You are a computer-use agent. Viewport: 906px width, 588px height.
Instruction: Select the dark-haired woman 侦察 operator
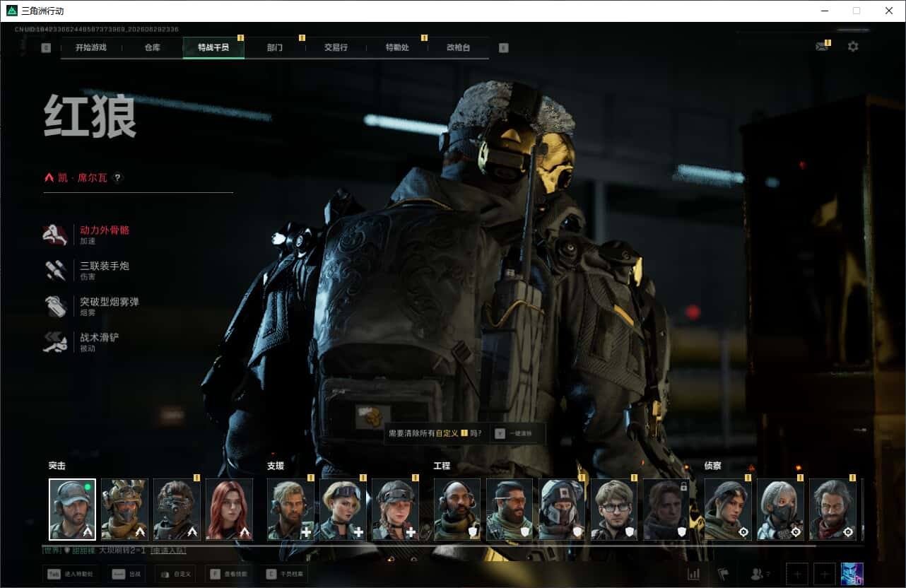pos(728,510)
